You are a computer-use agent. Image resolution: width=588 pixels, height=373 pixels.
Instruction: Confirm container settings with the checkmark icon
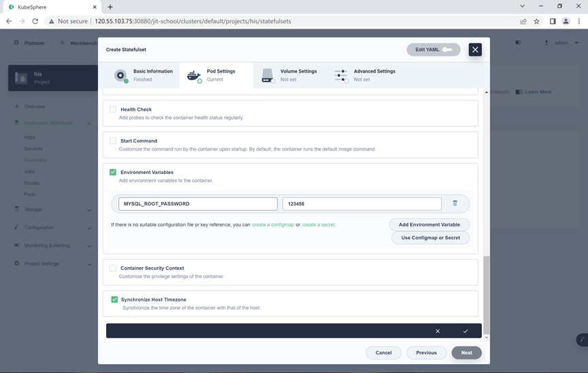(x=466, y=331)
